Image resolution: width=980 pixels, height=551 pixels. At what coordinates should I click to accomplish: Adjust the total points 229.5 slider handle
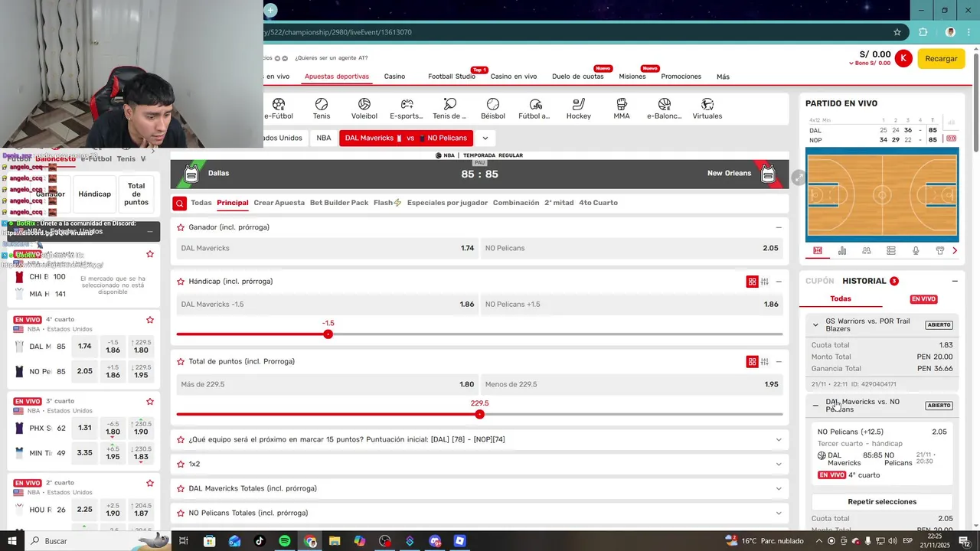tap(479, 414)
